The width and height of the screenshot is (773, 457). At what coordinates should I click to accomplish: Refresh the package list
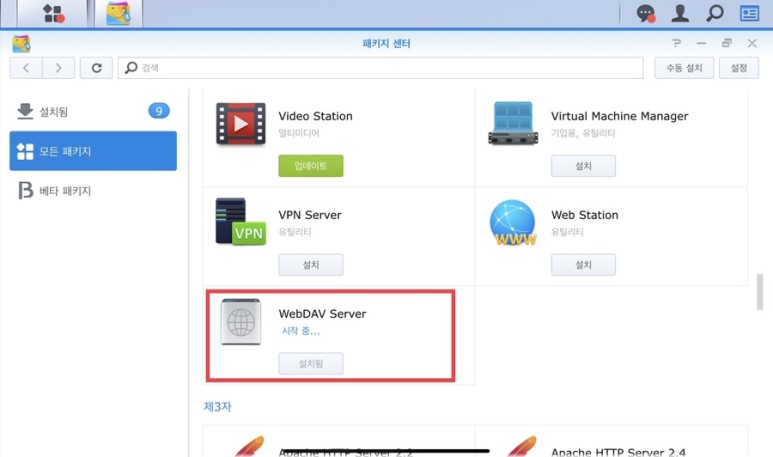click(x=96, y=68)
